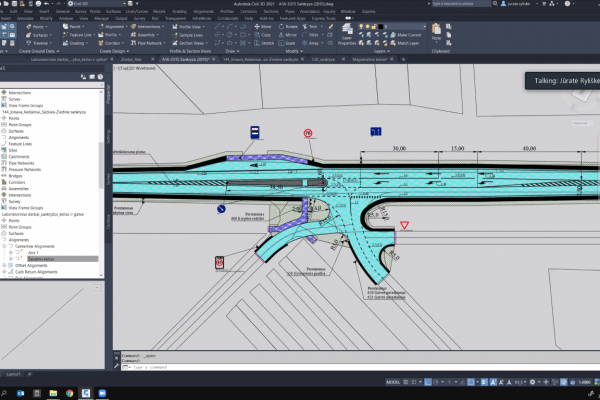Click the search magnifier next to keyword box
Viewport: 600px width, 400px height.
[x=495, y=3]
